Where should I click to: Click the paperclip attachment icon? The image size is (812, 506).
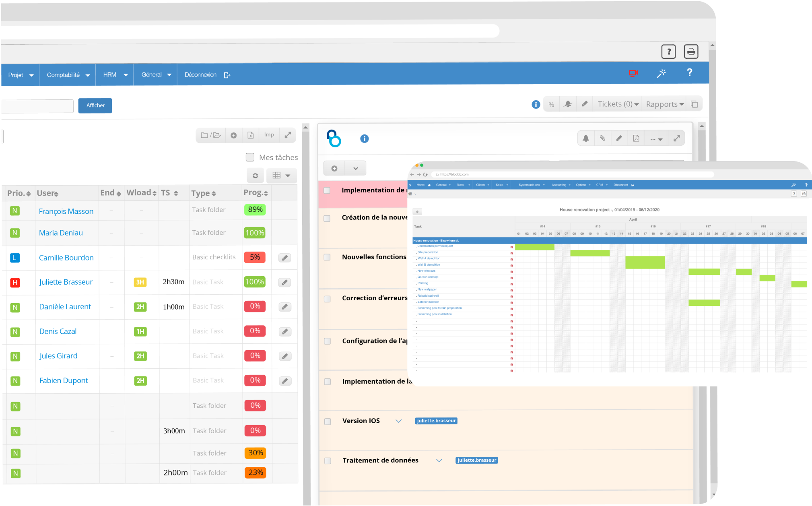pos(602,138)
